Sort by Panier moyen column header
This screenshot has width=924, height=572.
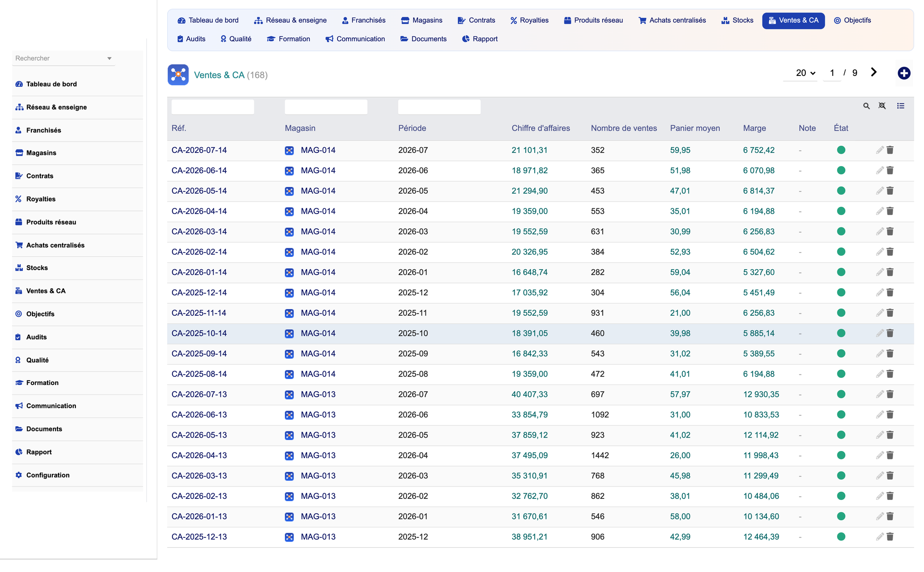[695, 128]
